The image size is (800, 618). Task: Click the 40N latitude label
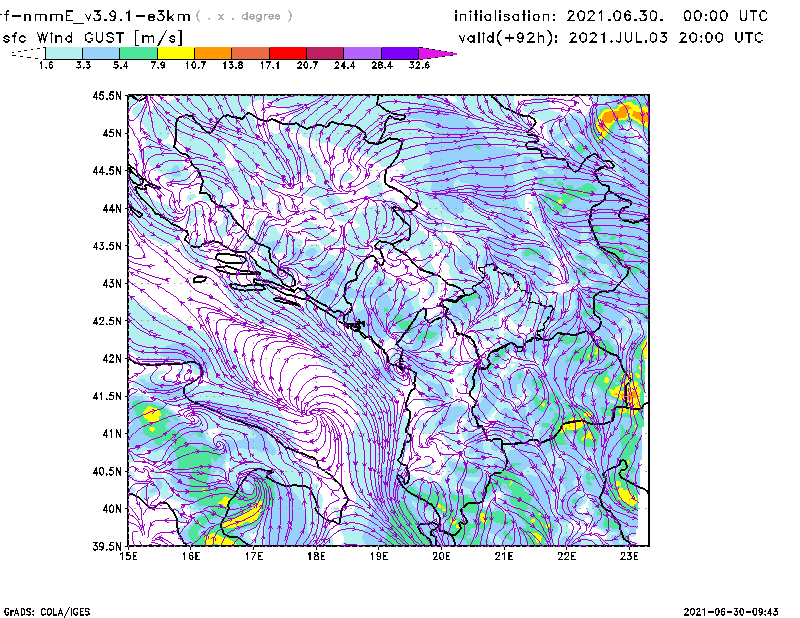coord(112,509)
